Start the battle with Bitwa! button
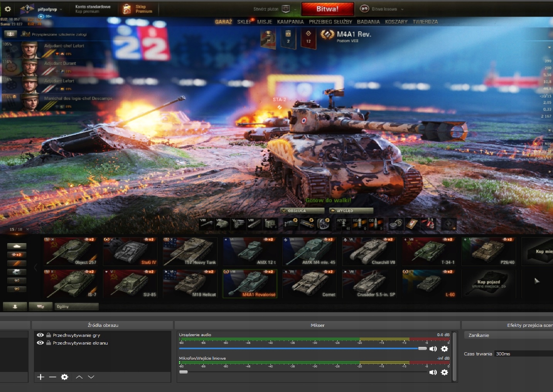The height and width of the screenshot is (392, 553). [x=328, y=9]
